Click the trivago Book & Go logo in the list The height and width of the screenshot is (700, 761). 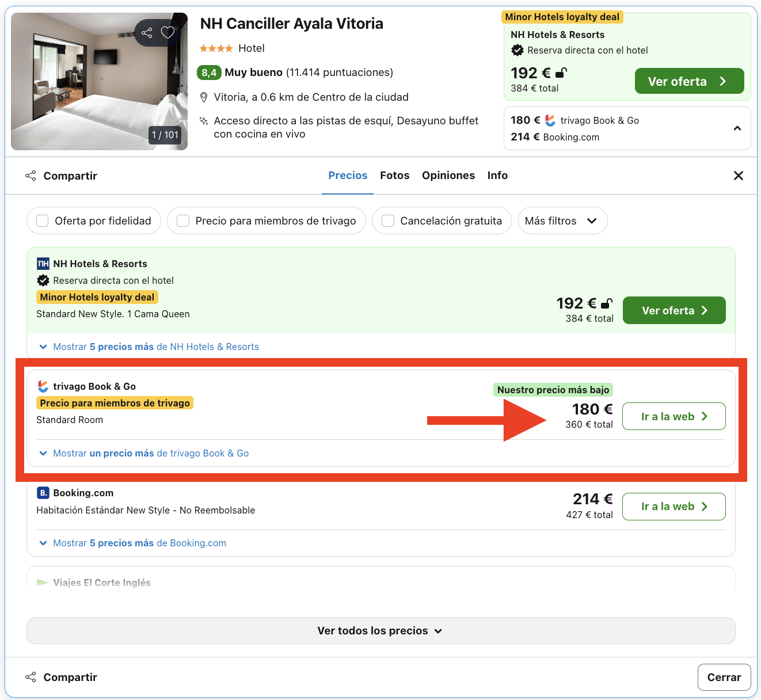point(43,386)
